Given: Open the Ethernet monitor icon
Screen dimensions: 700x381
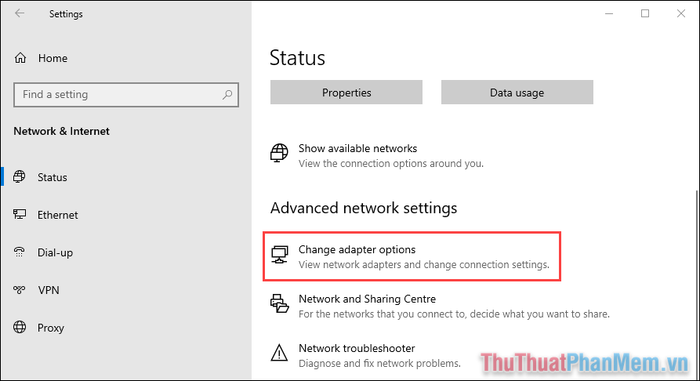Looking at the screenshot, I should (19, 214).
